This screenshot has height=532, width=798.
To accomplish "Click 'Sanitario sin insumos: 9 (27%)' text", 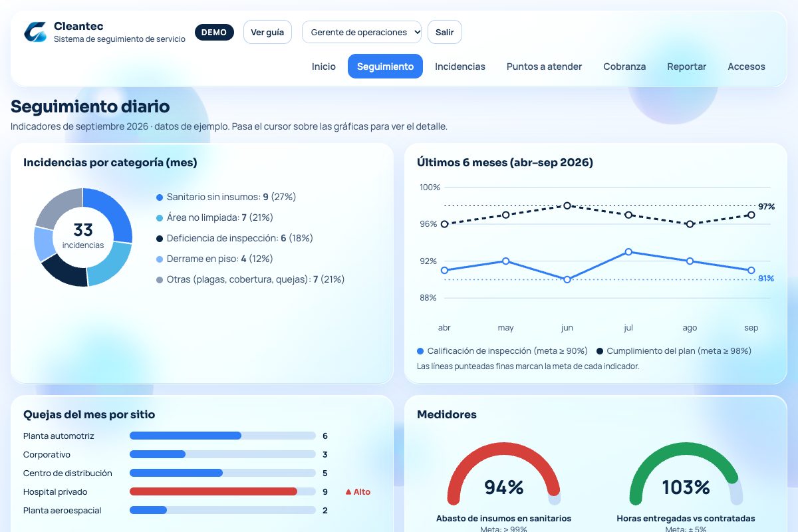I will click(231, 198).
